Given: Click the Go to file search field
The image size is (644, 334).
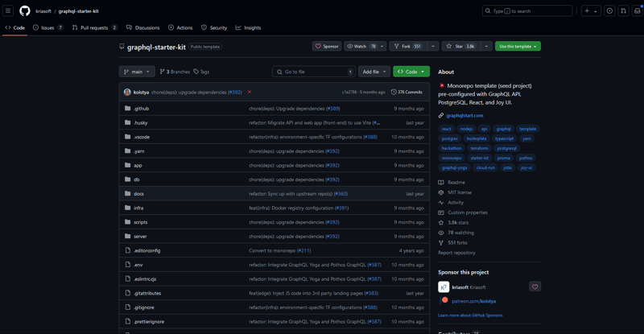Looking at the screenshot, I should coord(313,72).
